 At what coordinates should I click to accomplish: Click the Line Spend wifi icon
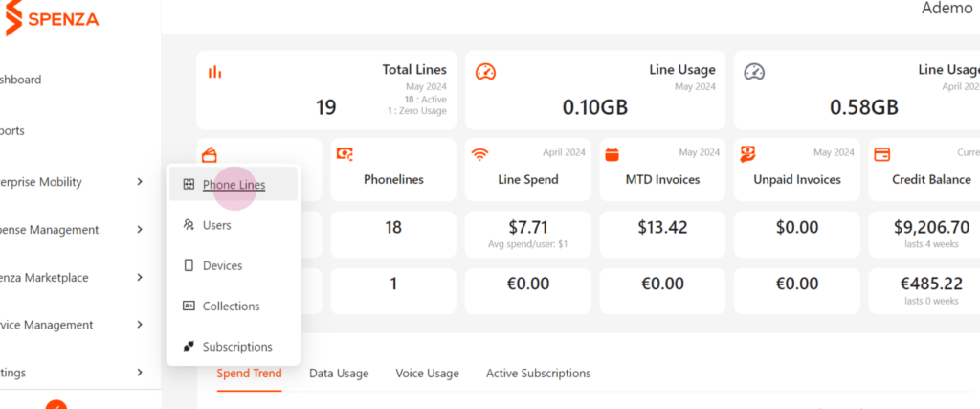(x=480, y=154)
